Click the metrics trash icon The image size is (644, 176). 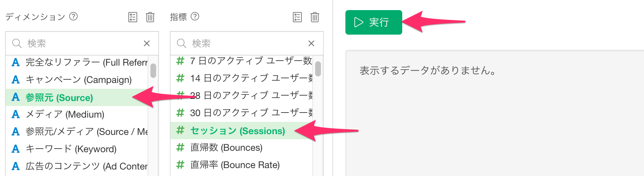(x=315, y=17)
